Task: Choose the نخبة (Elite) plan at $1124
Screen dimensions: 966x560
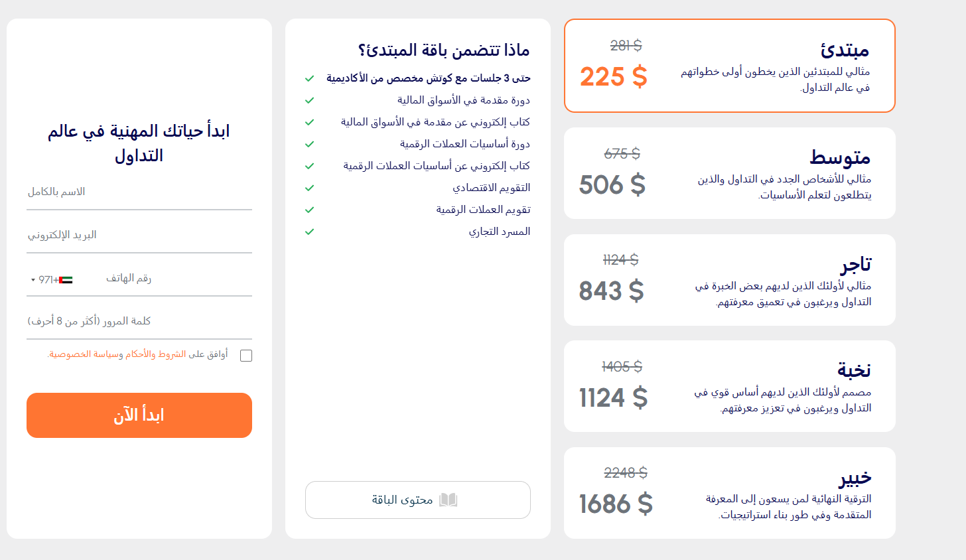Action: 729,386
